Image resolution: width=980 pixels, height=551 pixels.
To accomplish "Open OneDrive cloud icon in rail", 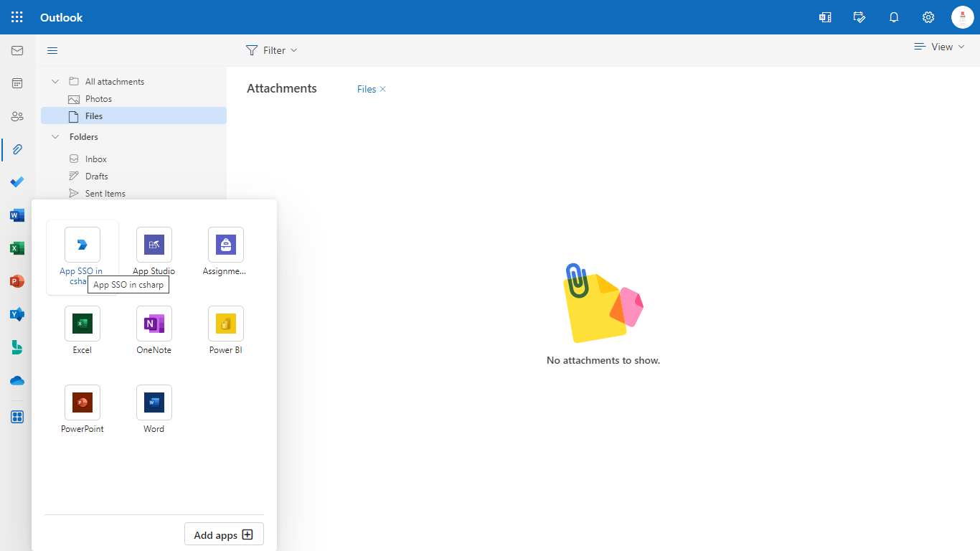I will (17, 380).
